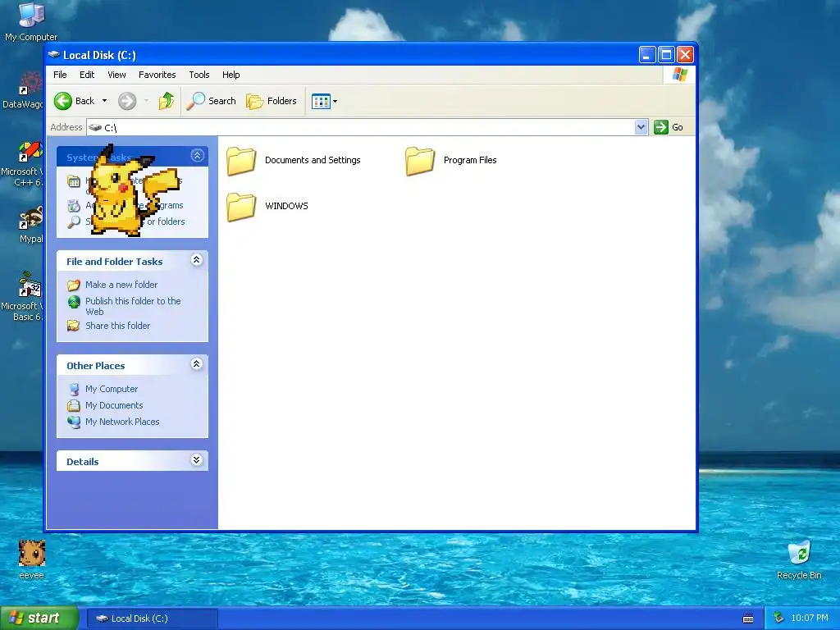Click Make a new folder link
Screen dimensions: 840x630
point(121,285)
